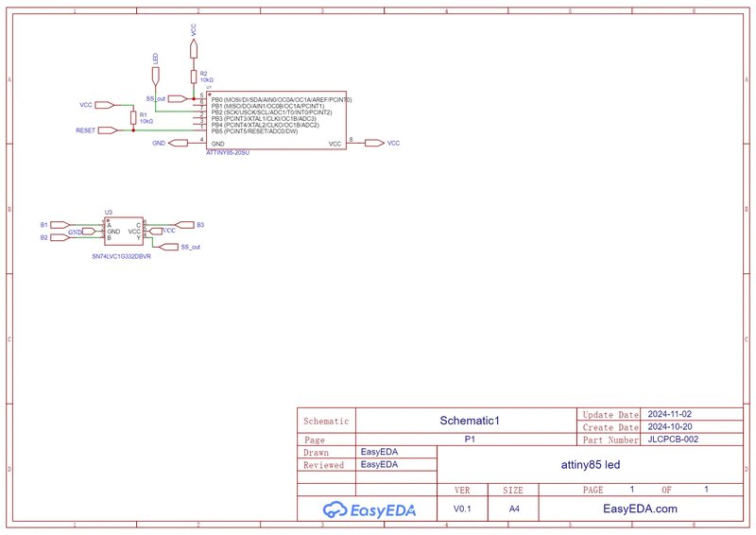The height and width of the screenshot is (535, 756).
Task: Click the VCC pin label inside U1
Action: click(335, 144)
